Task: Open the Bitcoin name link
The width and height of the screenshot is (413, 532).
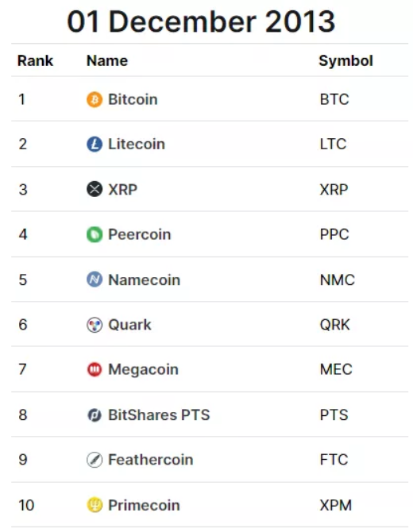Action: click(x=133, y=99)
